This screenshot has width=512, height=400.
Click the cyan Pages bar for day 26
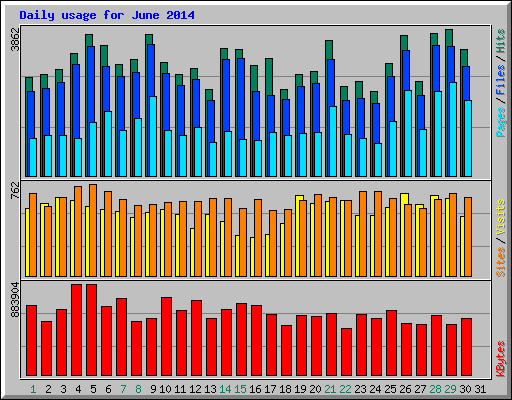coord(408,133)
